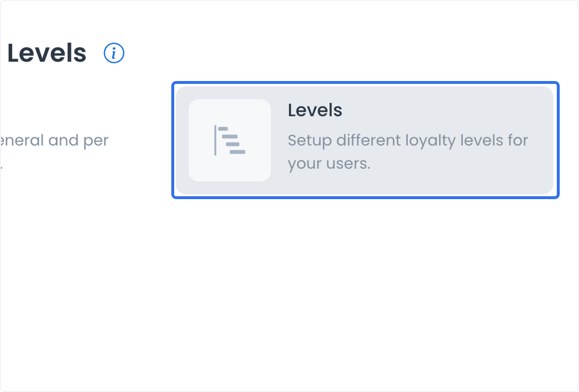Click the blue info icon beside the heading
Image resolution: width=579 pixels, height=392 pixels.
114,53
